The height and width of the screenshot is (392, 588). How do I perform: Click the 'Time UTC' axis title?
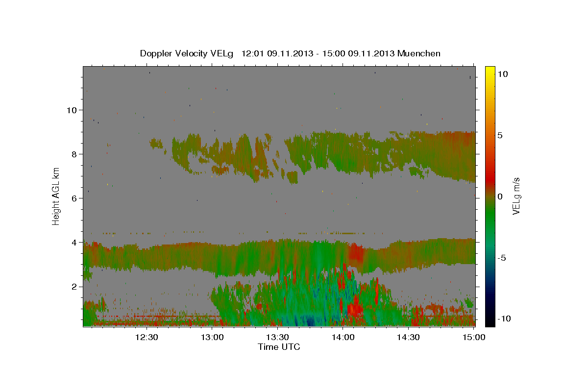[279, 347]
